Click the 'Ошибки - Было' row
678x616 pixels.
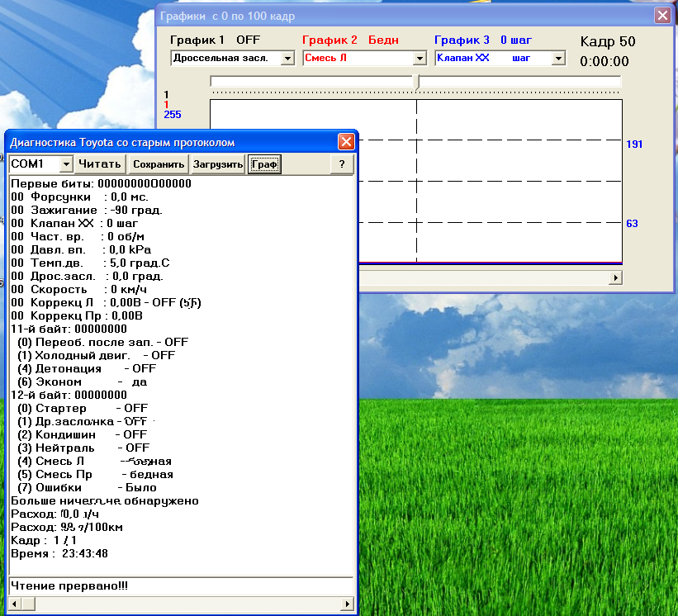coord(87,488)
